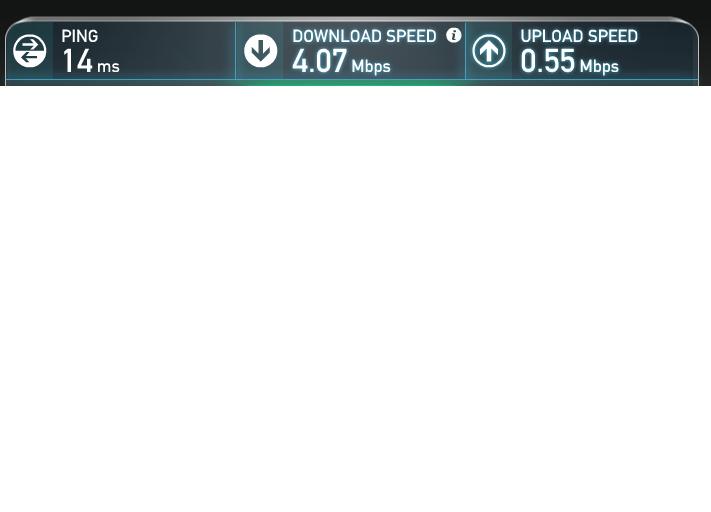
Task: Click the 4.07 download value
Action: (x=320, y=61)
